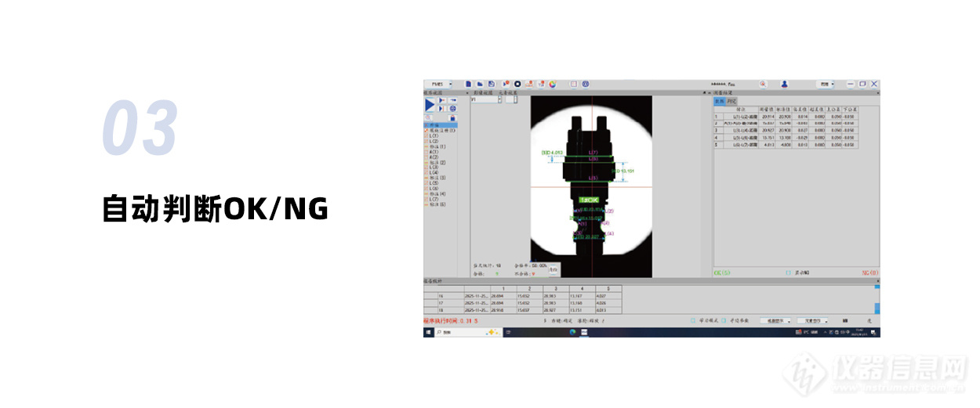The height and width of the screenshot is (408, 980).
Task: Click the new file icon in the toolbar
Action: click(x=468, y=84)
